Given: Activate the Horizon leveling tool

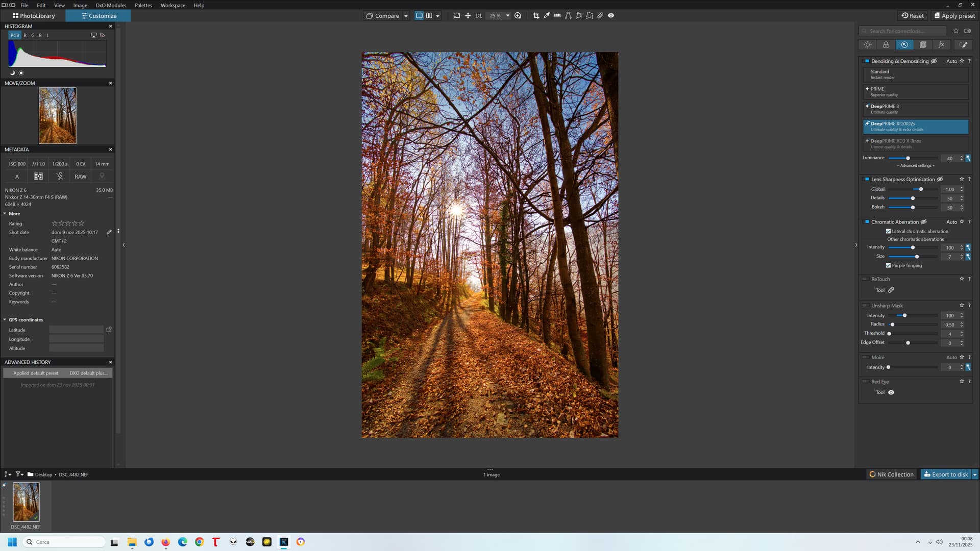Looking at the screenshot, I should (557, 16).
